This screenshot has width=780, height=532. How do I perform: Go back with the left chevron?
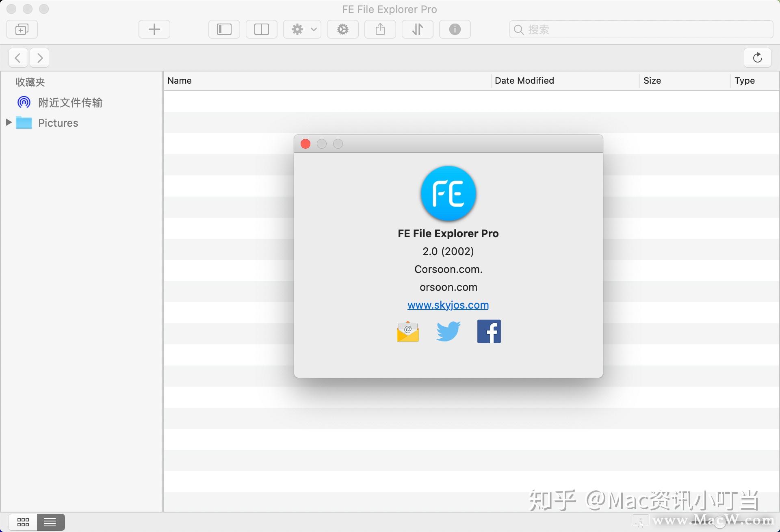[x=18, y=58]
